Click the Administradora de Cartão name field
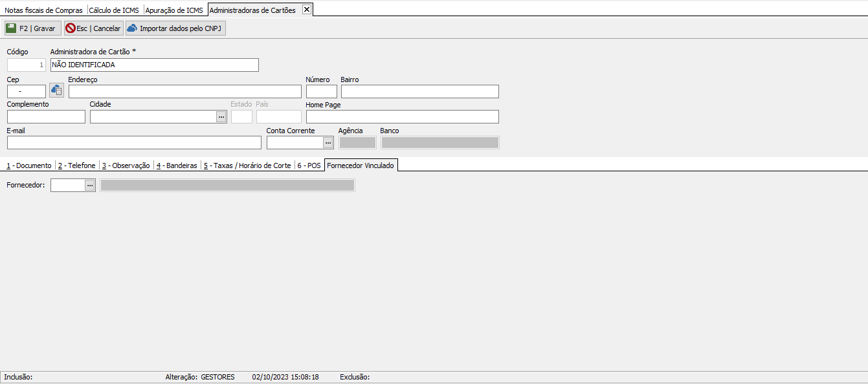Viewport: 868px width, 384px height. (x=154, y=65)
